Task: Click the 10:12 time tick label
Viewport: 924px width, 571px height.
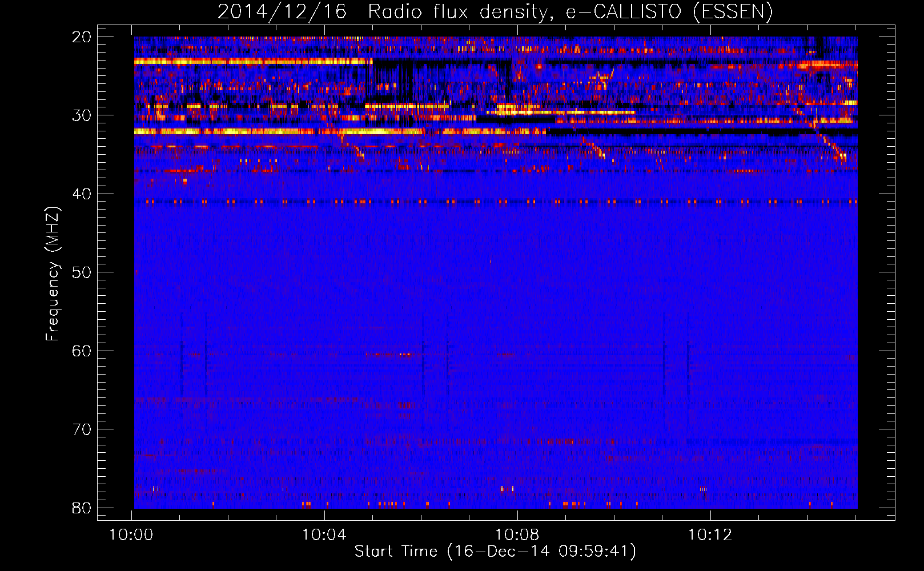Action: coord(710,535)
